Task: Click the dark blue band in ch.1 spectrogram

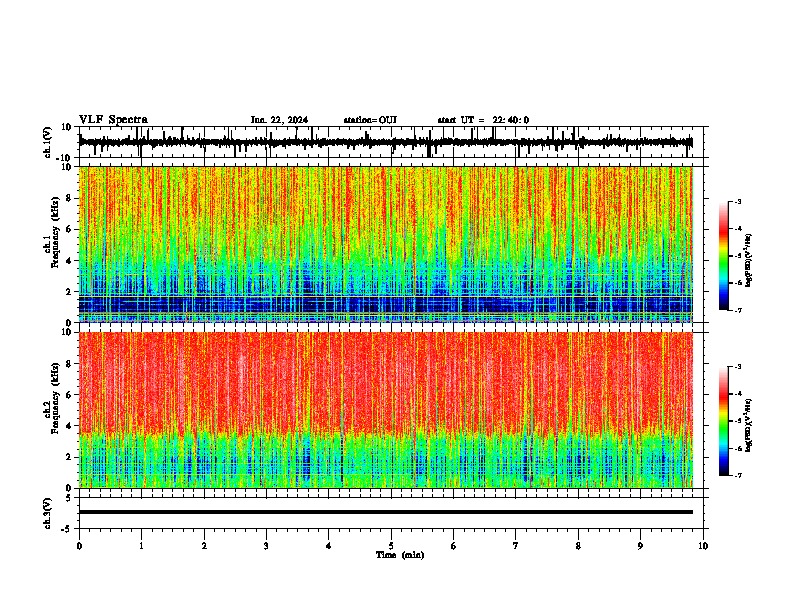Action: (386, 305)
